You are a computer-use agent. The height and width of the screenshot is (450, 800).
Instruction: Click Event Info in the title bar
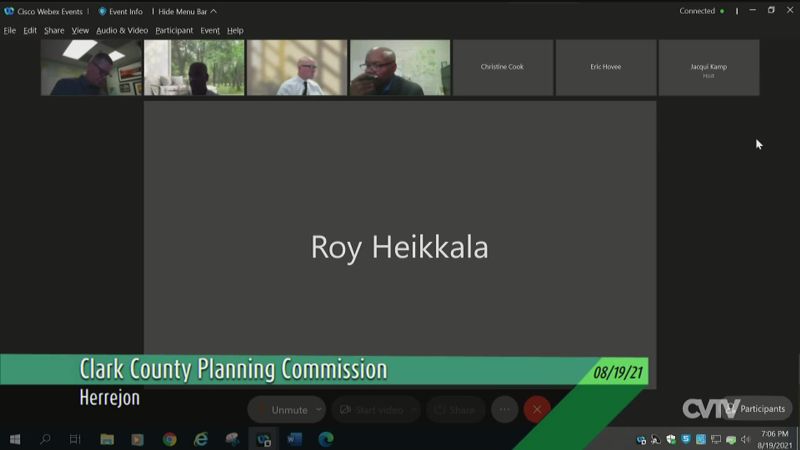coord(121,11)
